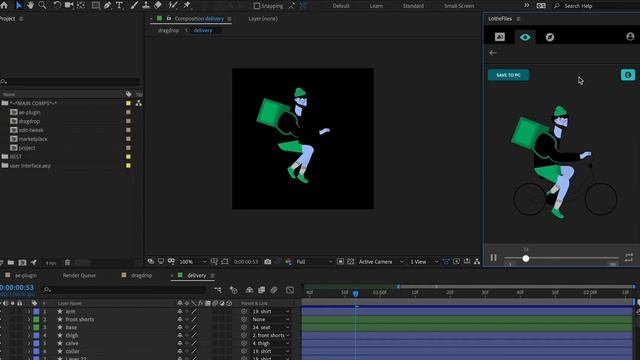Open the LottieFiles render graphic tab icon
The width and height of the screenshot is (640, 360).
coord(500,37)
